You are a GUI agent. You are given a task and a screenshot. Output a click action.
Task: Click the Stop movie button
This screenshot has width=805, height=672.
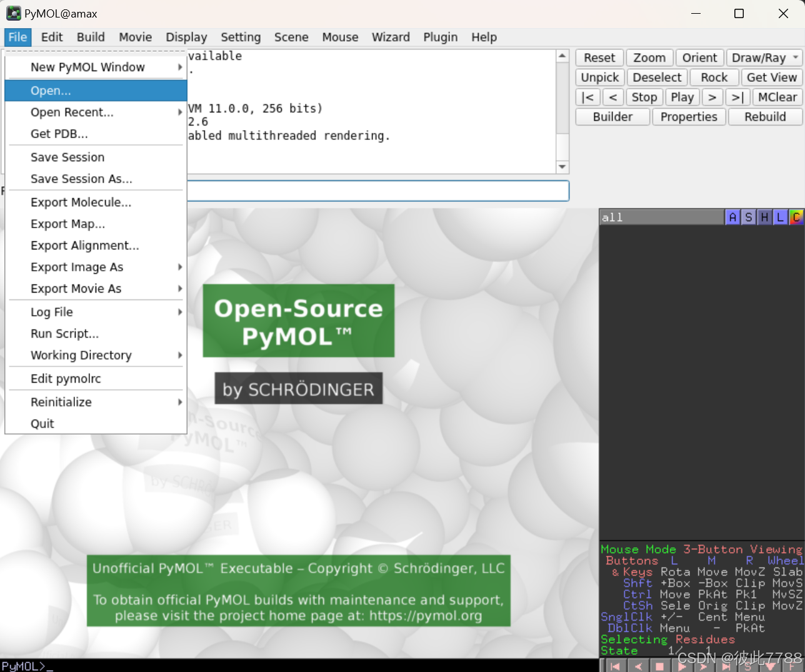click(x=644, y=97)
